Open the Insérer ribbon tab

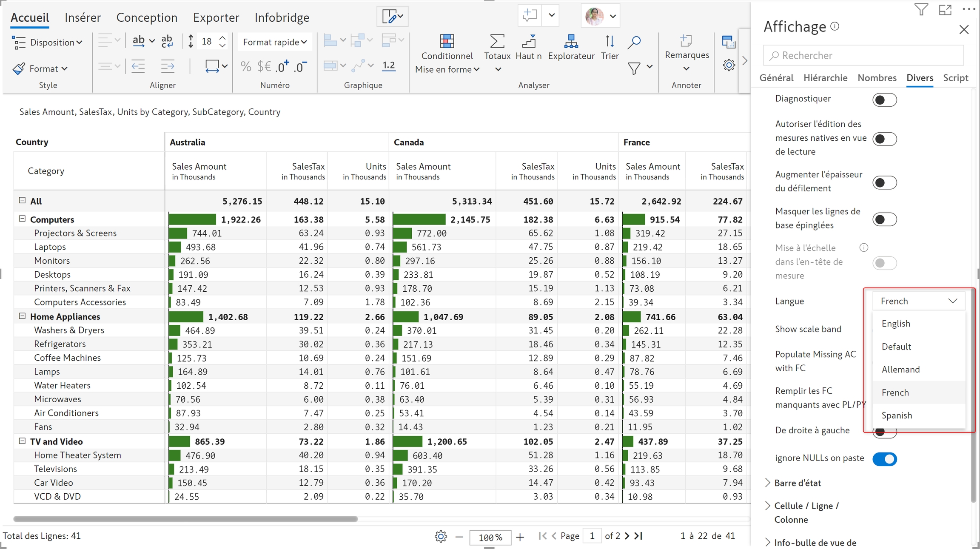pyautogui.click(x=83, y=17)
